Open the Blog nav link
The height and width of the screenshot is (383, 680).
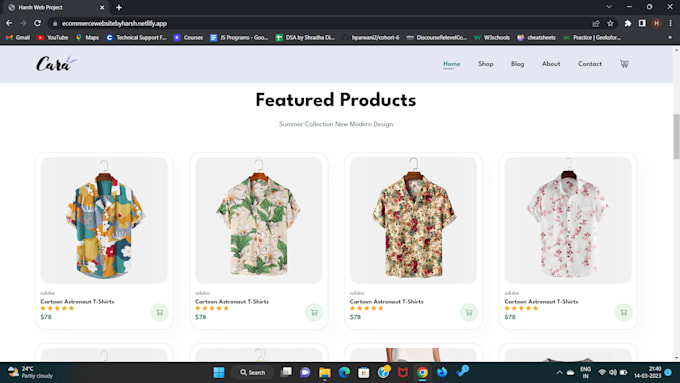point(517,64)
